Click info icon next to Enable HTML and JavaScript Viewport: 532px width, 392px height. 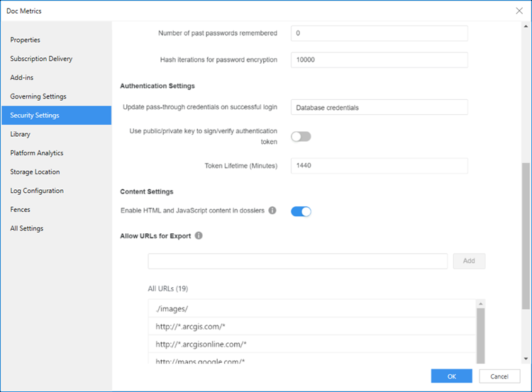[x=272, y=211]
